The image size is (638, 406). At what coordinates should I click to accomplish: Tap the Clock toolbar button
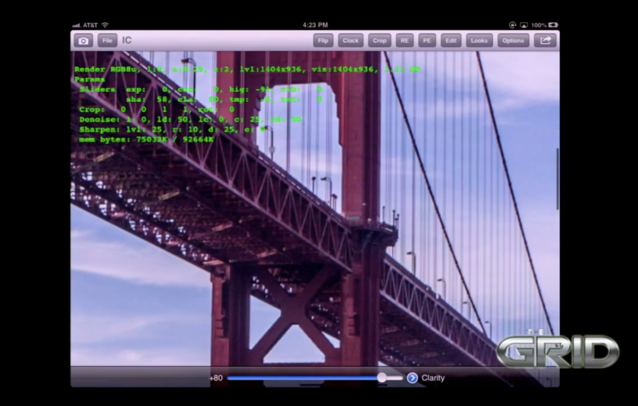(x=350, y=40)
